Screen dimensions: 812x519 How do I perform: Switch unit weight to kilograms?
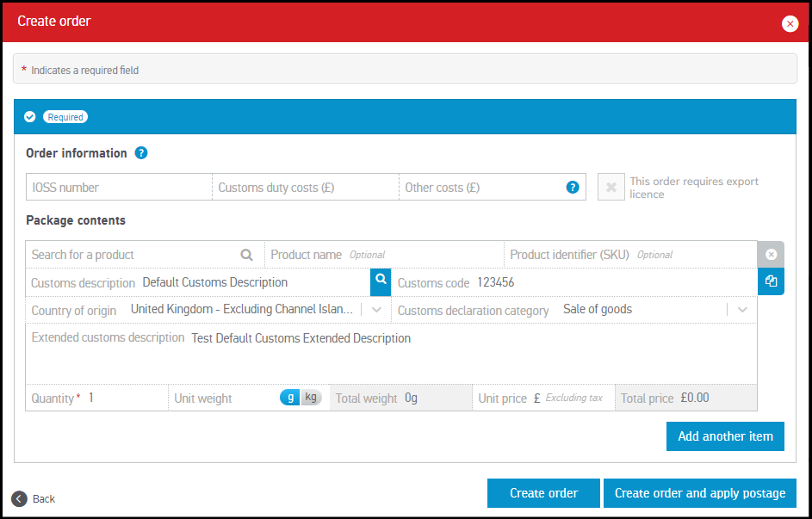tap(311, 397)
